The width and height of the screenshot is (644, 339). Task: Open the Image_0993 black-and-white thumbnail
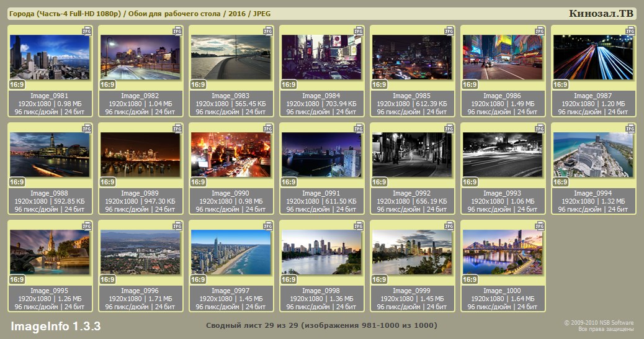(502, 155)
